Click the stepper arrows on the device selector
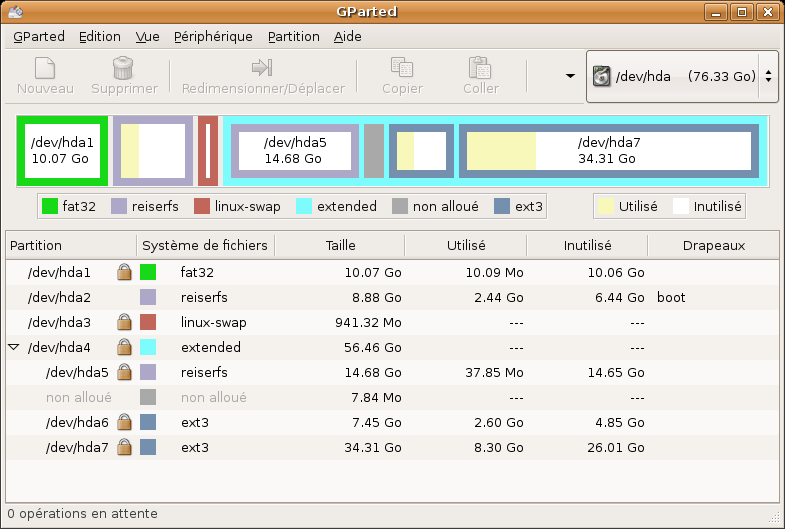This screenshot has height=529, width=785. pos(768,77)
